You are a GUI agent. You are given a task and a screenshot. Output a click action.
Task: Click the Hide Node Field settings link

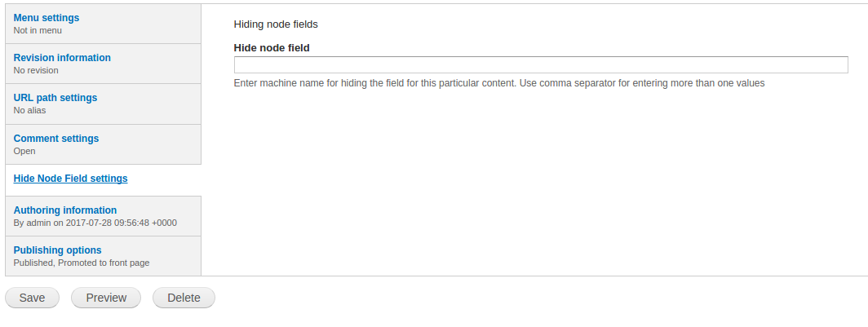point(70,179)
